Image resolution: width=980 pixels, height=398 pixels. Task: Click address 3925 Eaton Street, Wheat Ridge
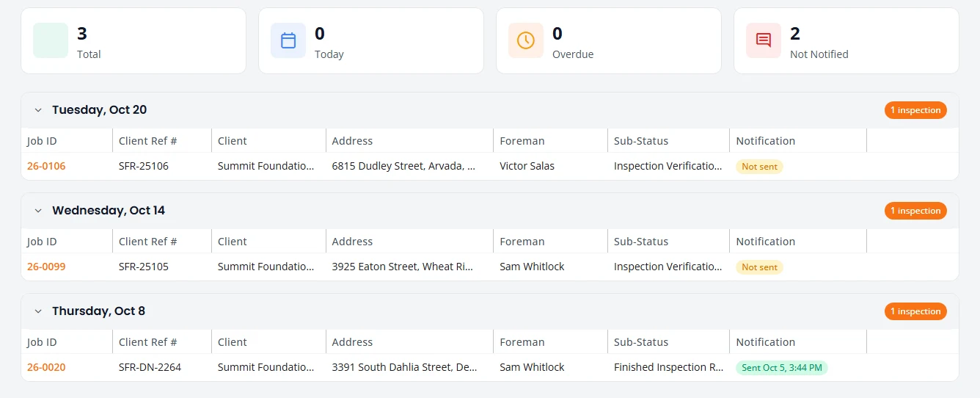click(403, 267)
